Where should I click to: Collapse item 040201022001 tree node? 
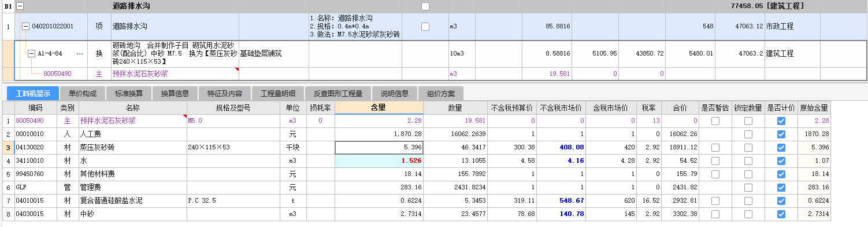pyautogui.click(x=25, y=27)
